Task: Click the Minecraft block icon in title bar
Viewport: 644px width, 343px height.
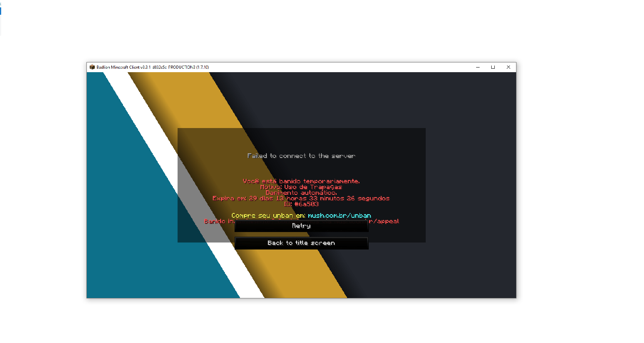Action: coord(92,67)
